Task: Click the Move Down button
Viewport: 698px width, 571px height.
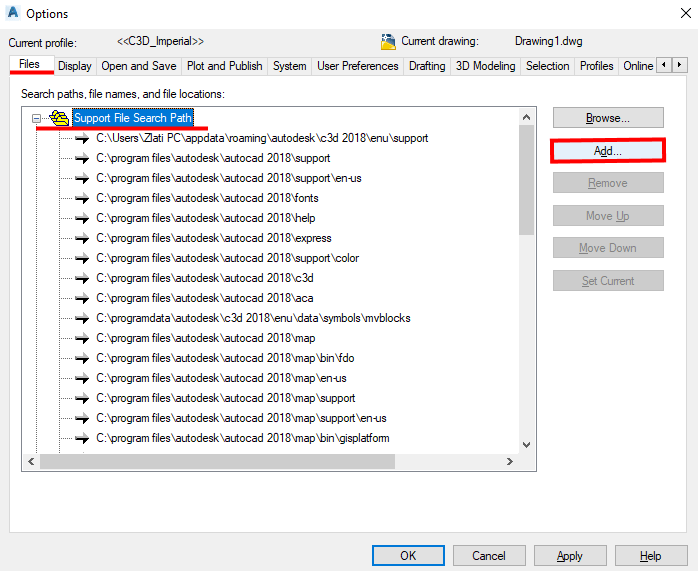Action: pyautogui.click(x=608, y=248)
